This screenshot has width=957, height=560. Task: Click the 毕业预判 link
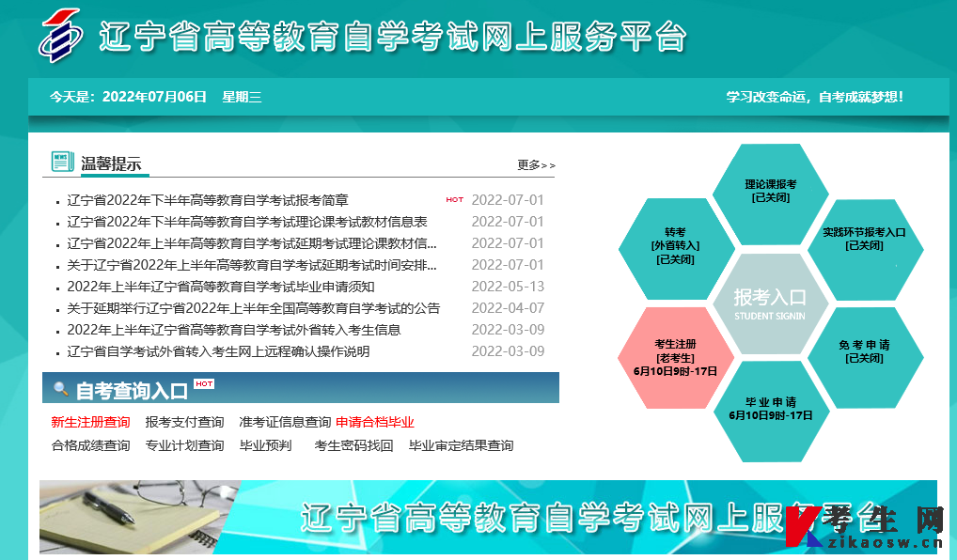(265, 445)
